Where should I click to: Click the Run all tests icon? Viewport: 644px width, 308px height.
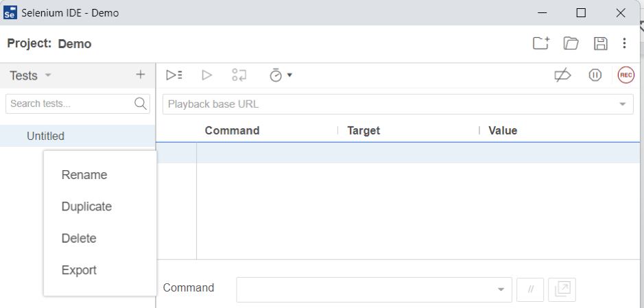[174, 75]
